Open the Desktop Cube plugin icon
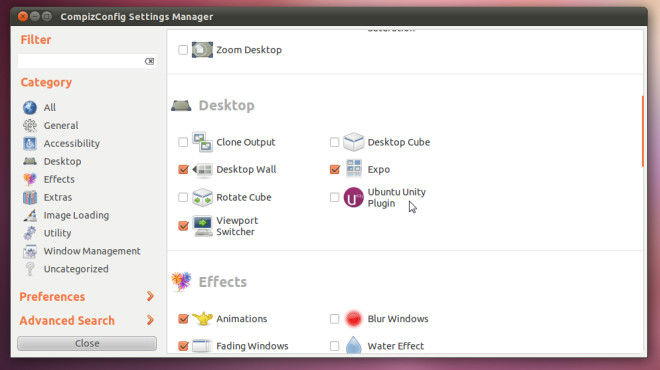660x370 pixels. tap(354, 142)
